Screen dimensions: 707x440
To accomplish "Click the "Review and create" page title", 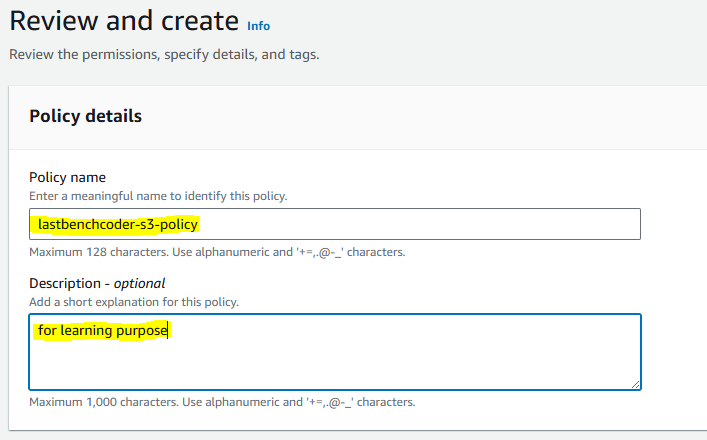I will click(124, 21).
